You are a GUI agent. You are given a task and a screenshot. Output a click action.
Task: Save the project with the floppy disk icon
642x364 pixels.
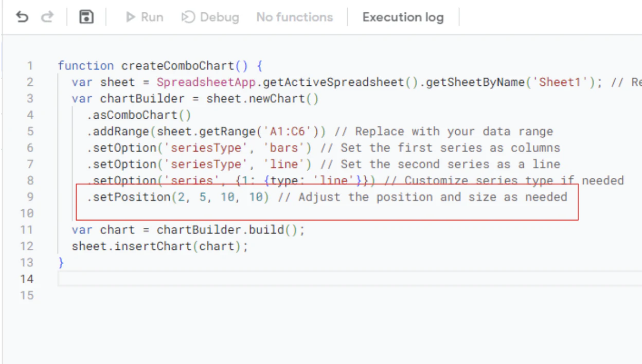(x=86, y=17)
